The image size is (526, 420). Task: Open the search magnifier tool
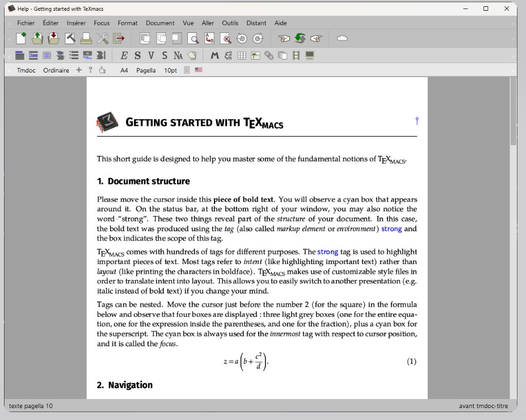pyautogui.click(x=192, y=38)
